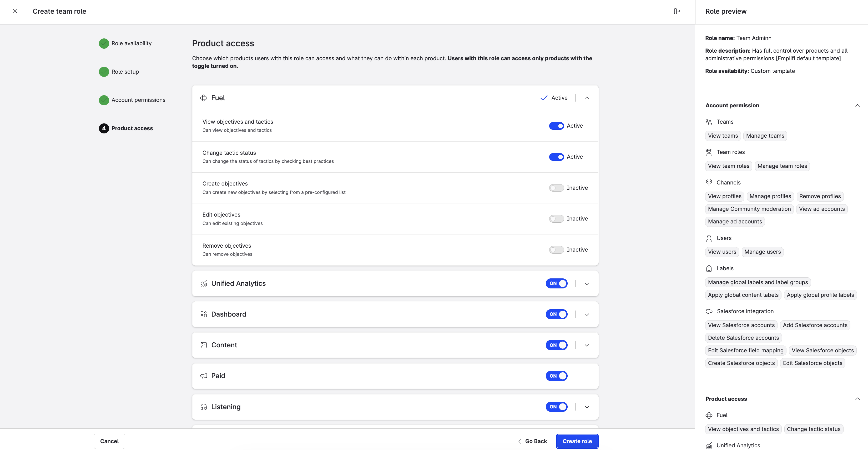This screenshot has height=450, width=868.
Task: Turn off Dashboard ON toggle
Action: click(x=556, y=314)
